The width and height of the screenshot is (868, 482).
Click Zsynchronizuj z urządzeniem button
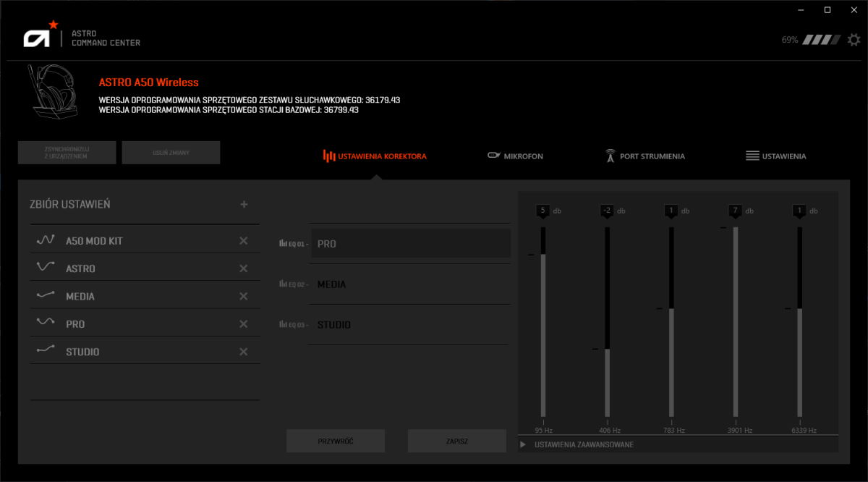pos(67,153)
